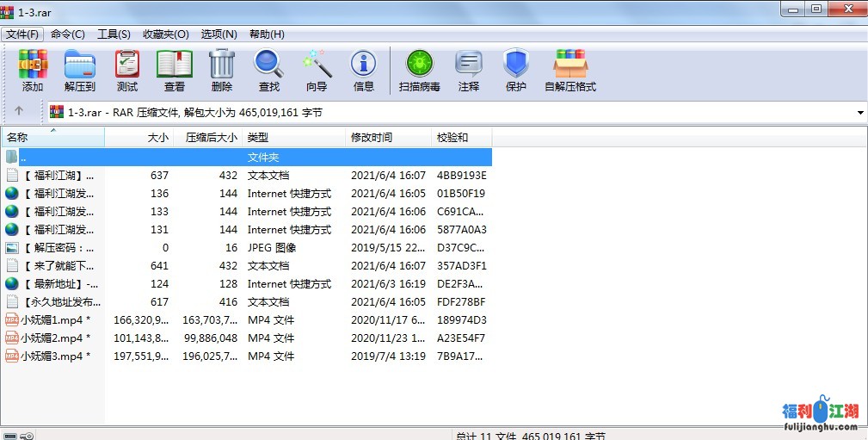The height and width of the screenshot is (440, 868).
Task: Go up one level with arrow button
Action: point(19,111)
